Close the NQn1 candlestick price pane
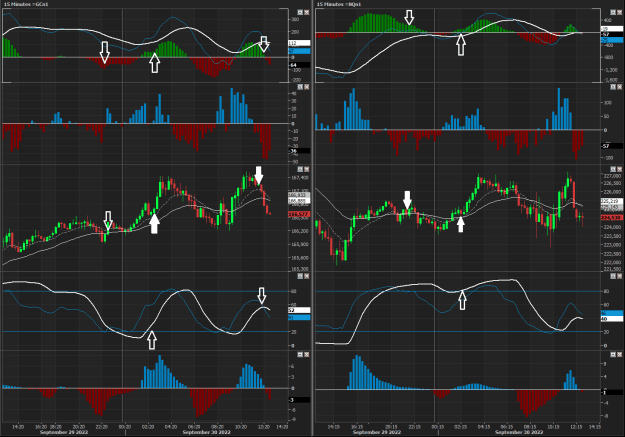Screen dimensions: 625x437 pyautogui.click(x=619, y=169)
